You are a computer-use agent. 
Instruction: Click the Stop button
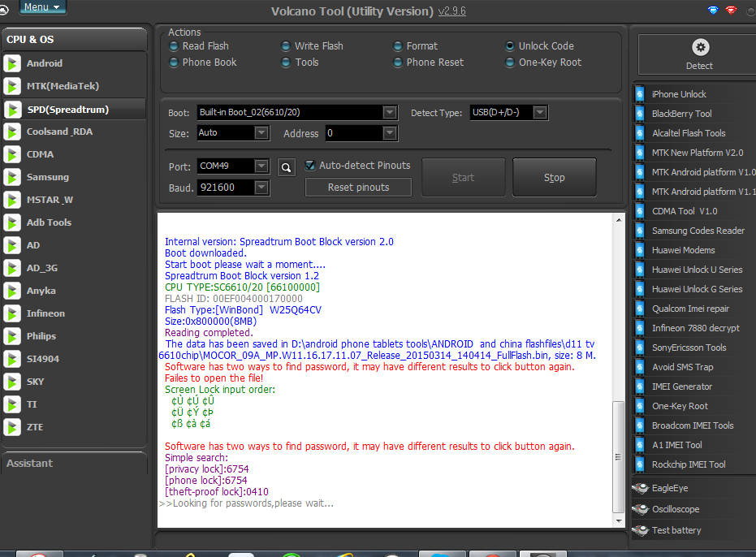point(555,178)
